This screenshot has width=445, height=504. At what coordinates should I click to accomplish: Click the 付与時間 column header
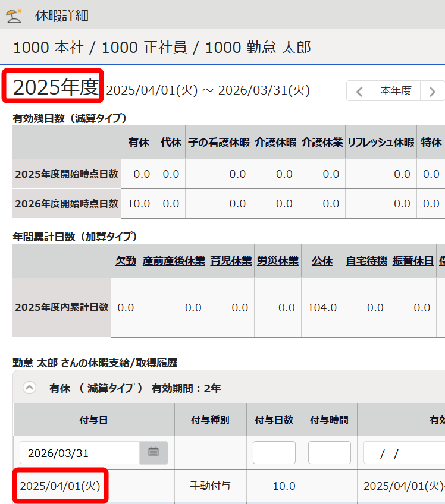tap(330, 420)
